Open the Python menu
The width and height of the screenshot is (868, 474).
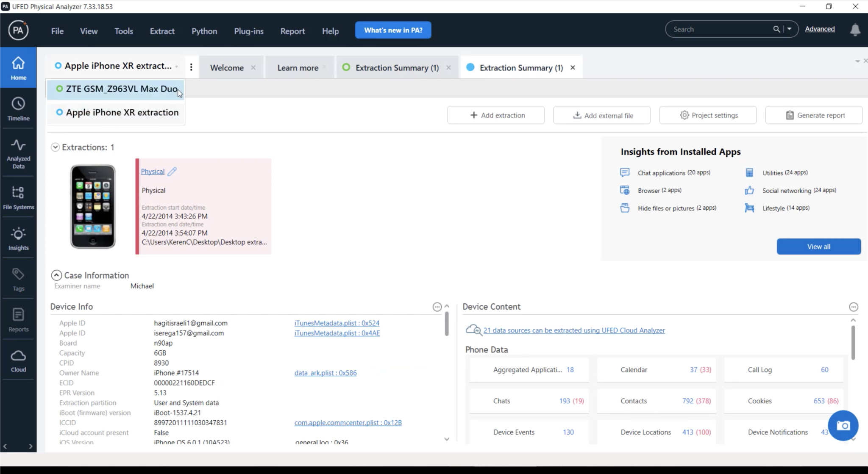point(204,31)
